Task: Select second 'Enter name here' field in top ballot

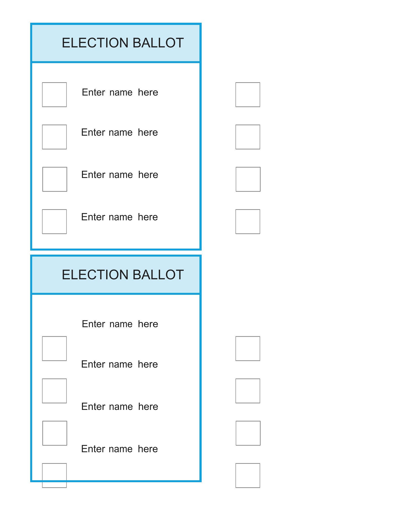Action: [x=119, y=132]
